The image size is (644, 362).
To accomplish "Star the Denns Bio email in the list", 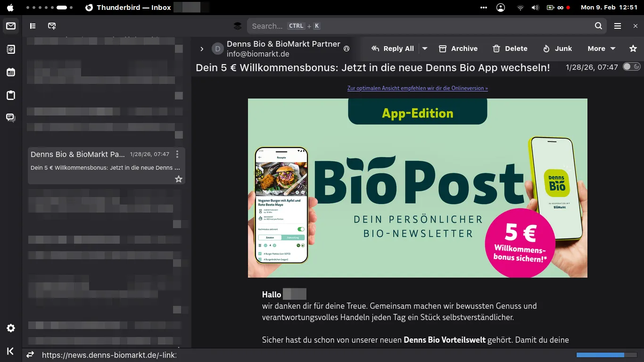I will 179,179.
